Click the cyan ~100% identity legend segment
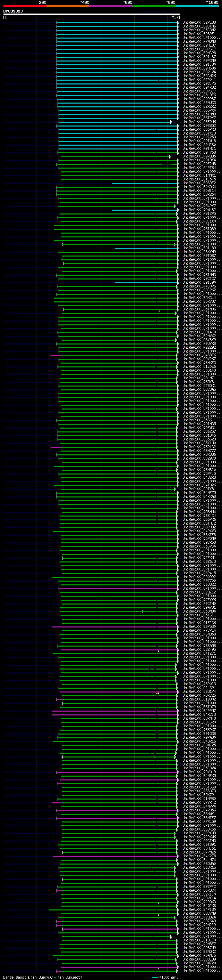The width and height of the screenshot is (222, 980). [197, 6]
